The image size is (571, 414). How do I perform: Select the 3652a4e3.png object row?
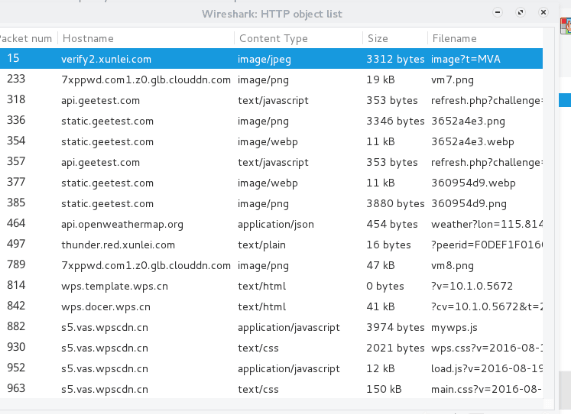click(x=271, y=121)
